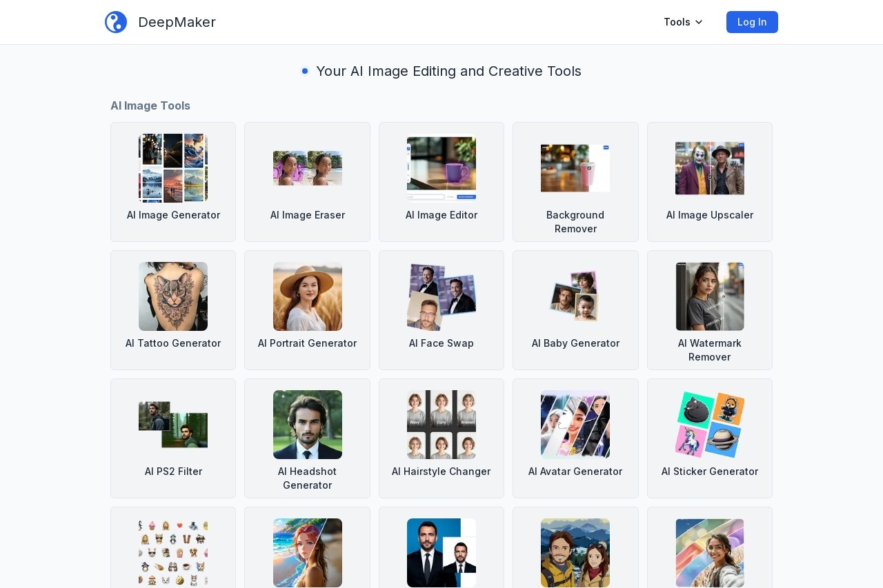Open the AI Image Eraser tool card
883x588 pixels.
307,182
